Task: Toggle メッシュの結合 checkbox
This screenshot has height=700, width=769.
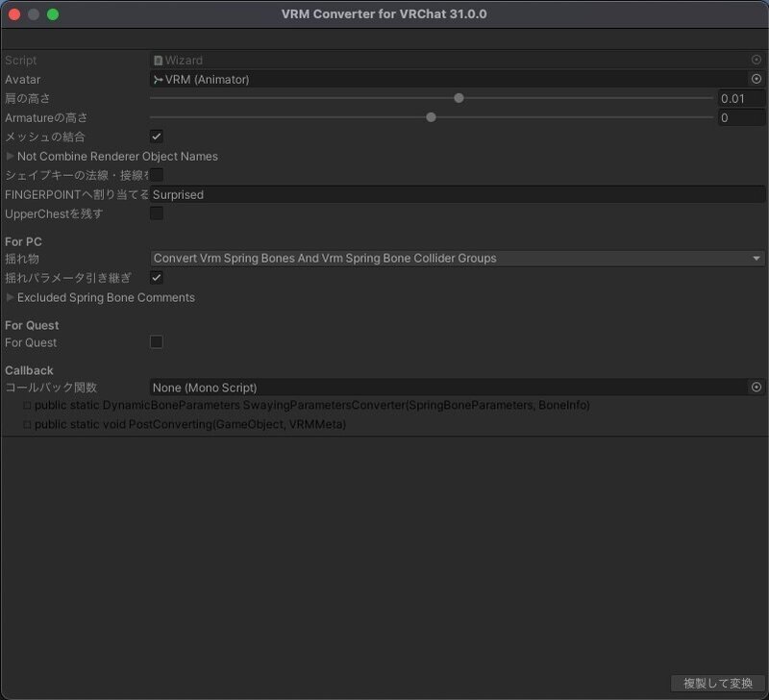Action: pos(157,137)
